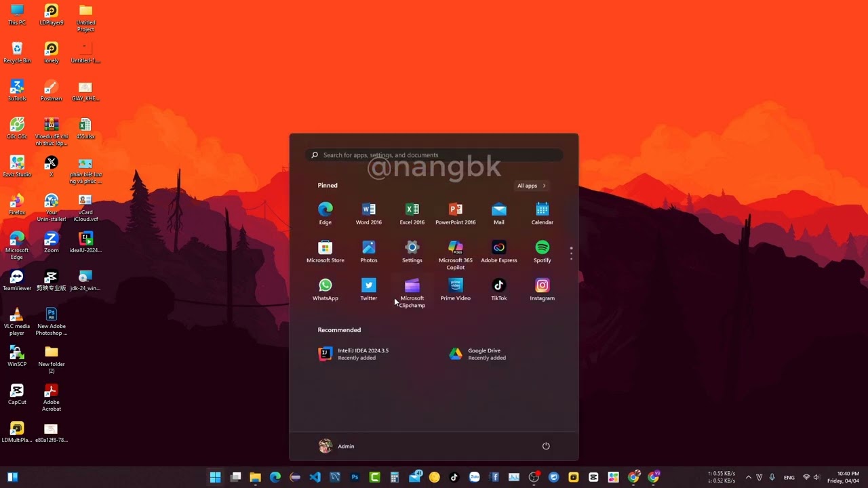
Task: Open Task View on the taskbar
Action: pos(235,477)
